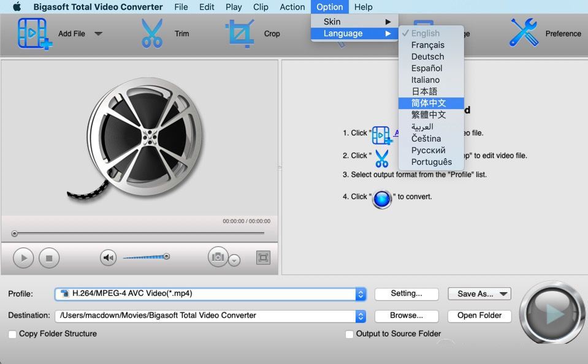
Task: Start conversion with the big round button
Action: 552,313
